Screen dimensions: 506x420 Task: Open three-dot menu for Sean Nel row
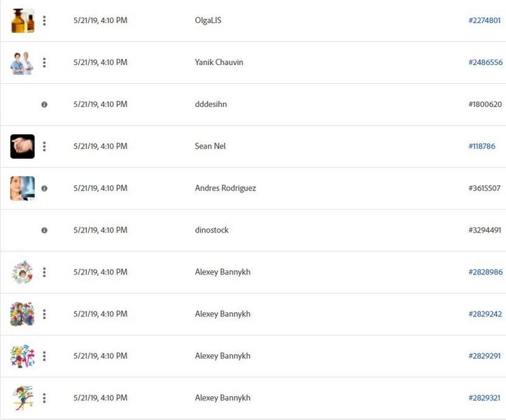click(x=44, y=146)
